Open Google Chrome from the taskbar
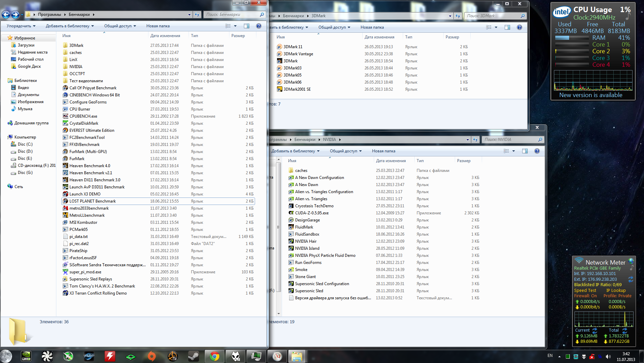 [x=215, y=356]
